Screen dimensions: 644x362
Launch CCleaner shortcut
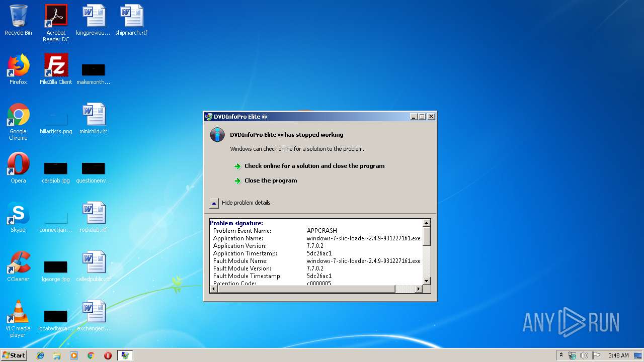coord(18,266)
